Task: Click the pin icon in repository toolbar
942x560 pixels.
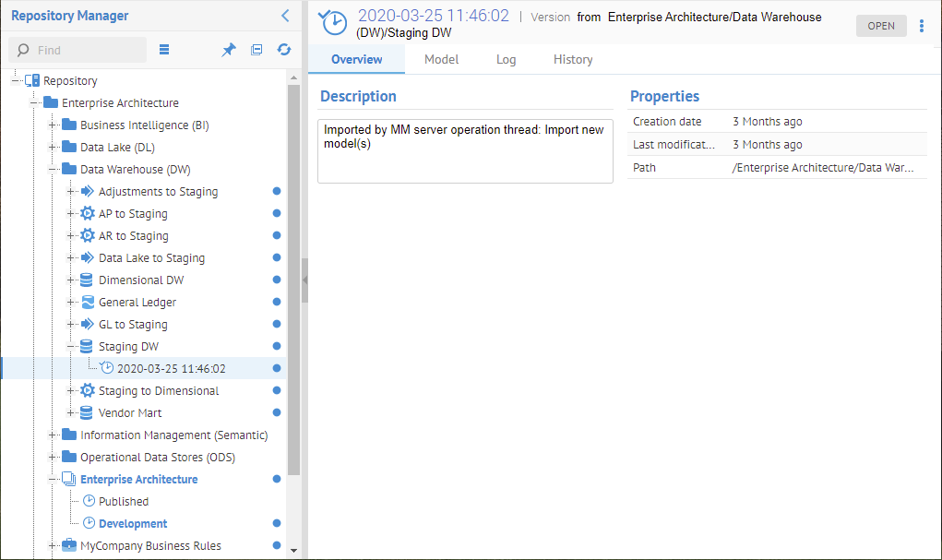Action: [x=229, y=50]
